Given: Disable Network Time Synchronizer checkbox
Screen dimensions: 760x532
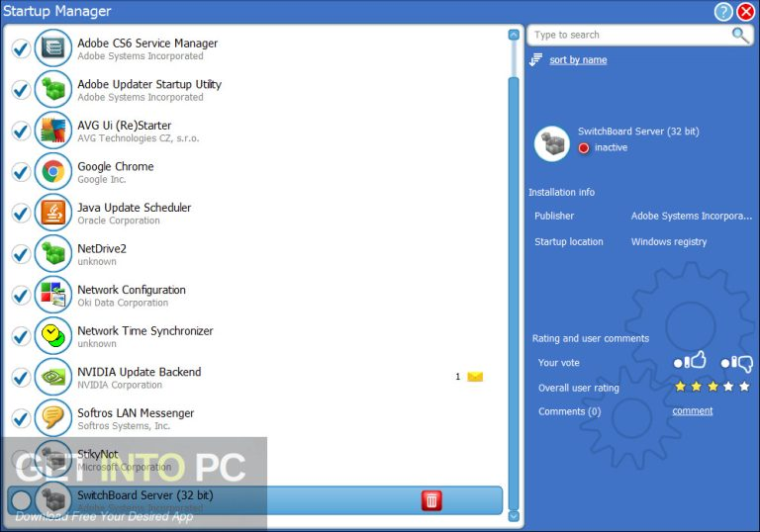Looking at the screenshot, I should [x=21, y=336].
